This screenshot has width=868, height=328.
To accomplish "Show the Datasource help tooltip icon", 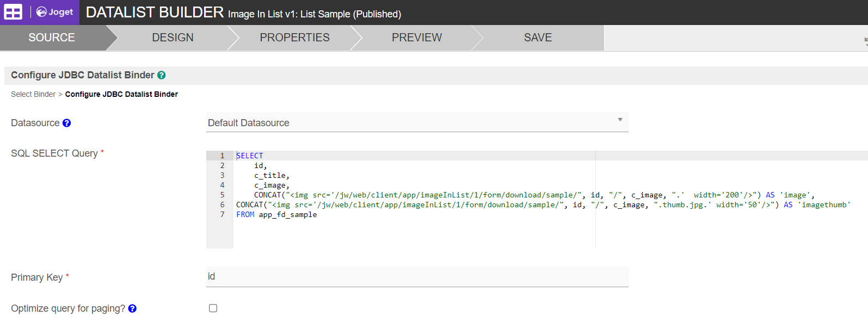I will tap(66, 123).
